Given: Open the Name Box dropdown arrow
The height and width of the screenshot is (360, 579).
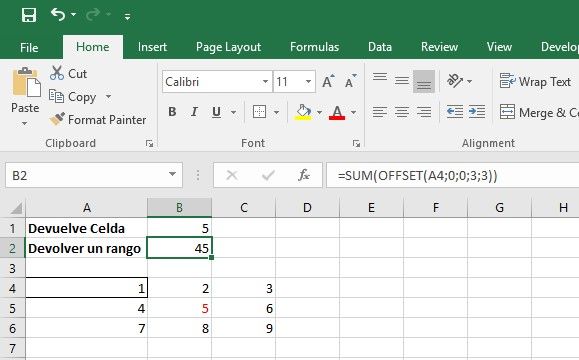Looking at the screenshot, I should (172, 174).
